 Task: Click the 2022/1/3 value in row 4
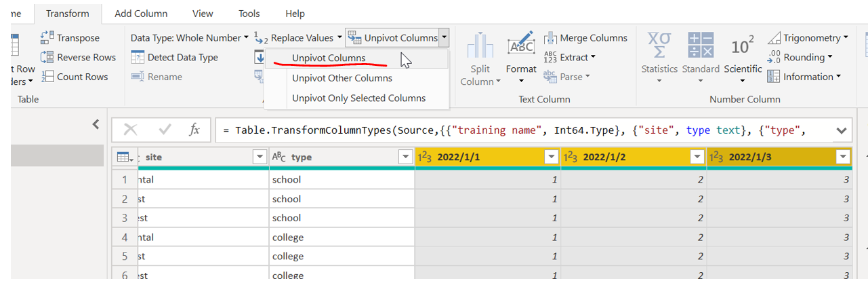pyautogui.click(x=779, y=238)
